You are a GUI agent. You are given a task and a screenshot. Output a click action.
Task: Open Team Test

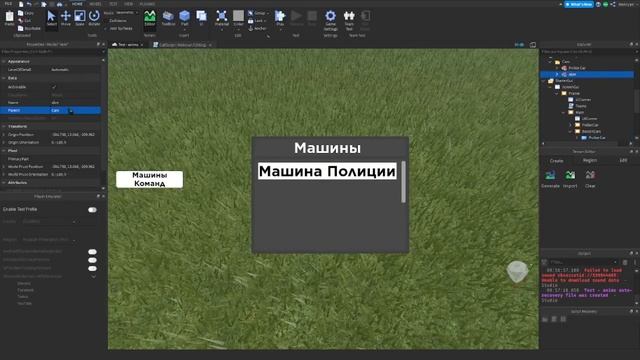[x=349, y=20]
